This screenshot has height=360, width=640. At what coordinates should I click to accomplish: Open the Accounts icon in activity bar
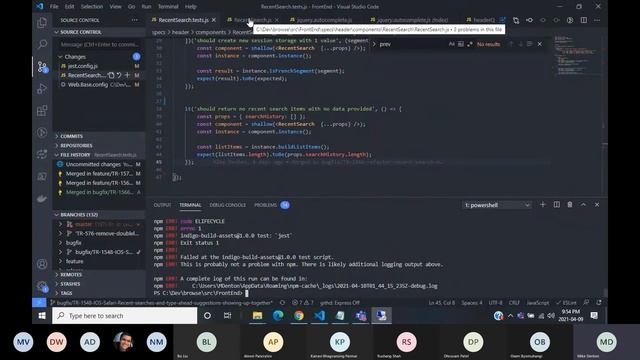42,264
